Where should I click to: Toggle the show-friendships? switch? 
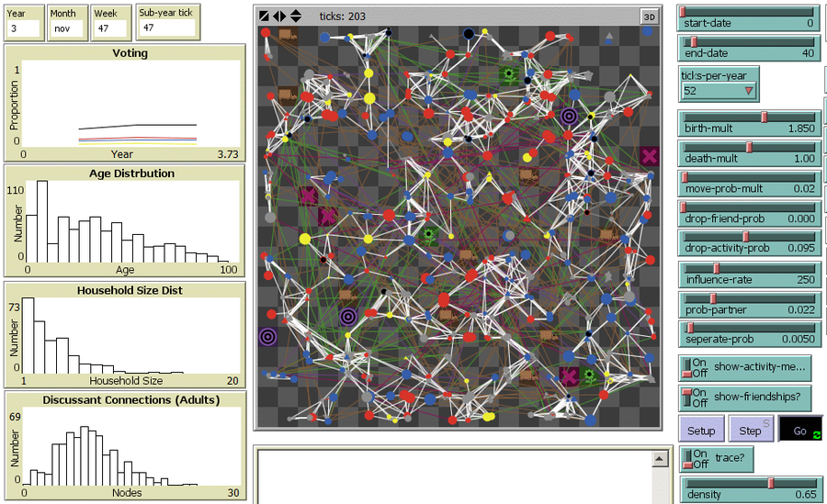[744, 398]
